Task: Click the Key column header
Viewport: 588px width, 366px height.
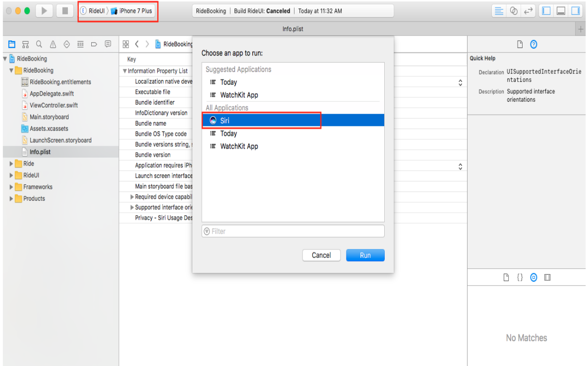Action: click(131, 59)
